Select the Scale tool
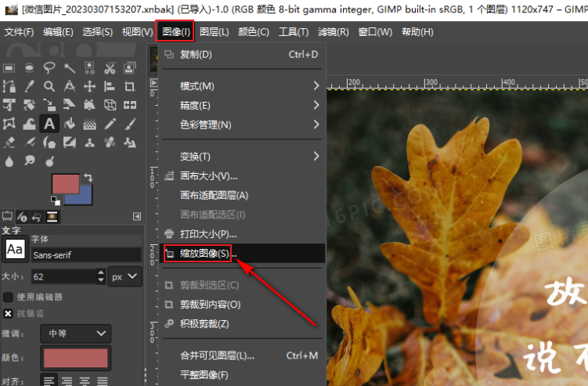The width and height of the screenshot is (588, 386). point(49,105)
